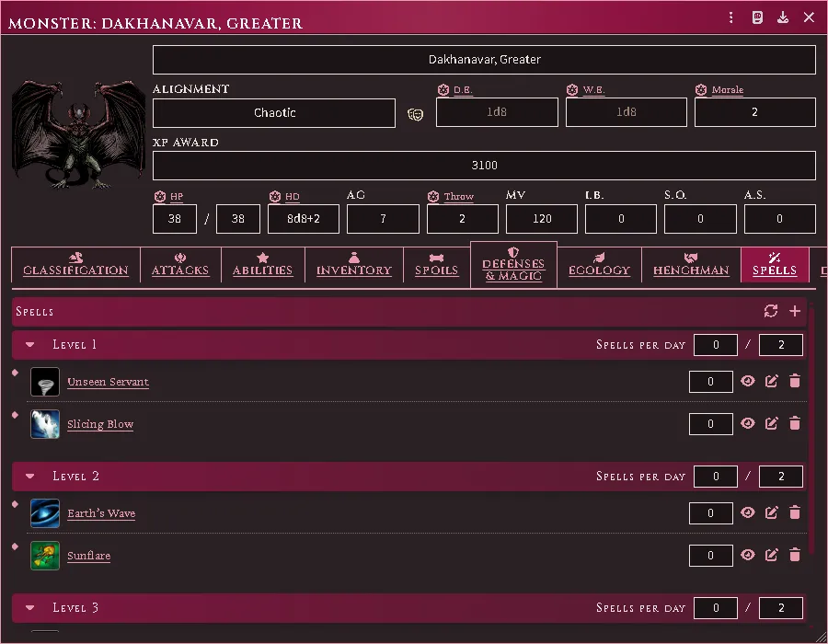Collapse the Level 3 spell section
The image size is (828, 644).
(30, 607)
